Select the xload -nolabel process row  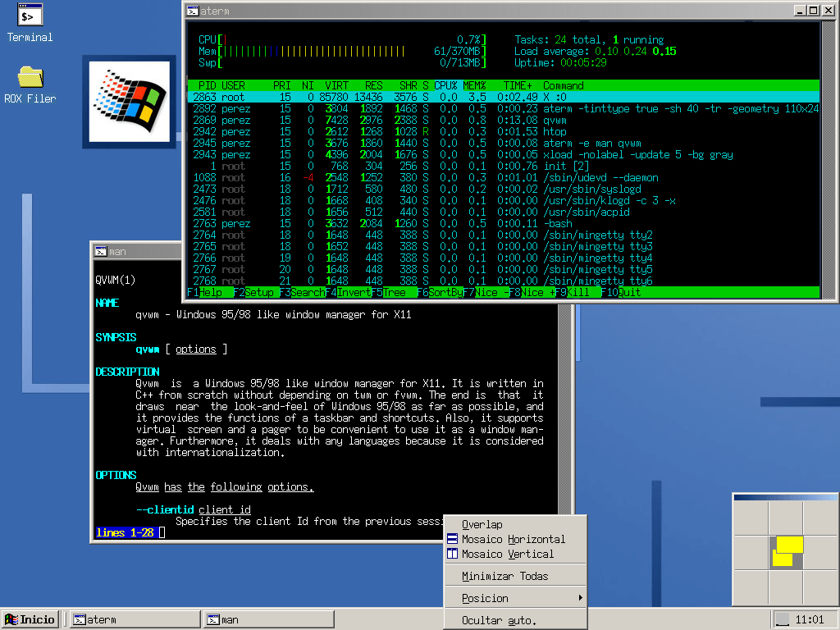[x=503, y=155]
